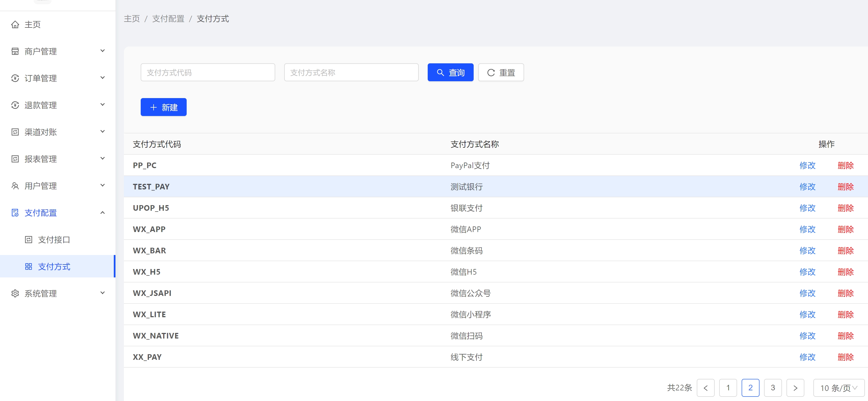Viewport: 868px width, 401px height.
Task: Click the WX_NATIVE code cell
Action: click(x=156, y=336)
